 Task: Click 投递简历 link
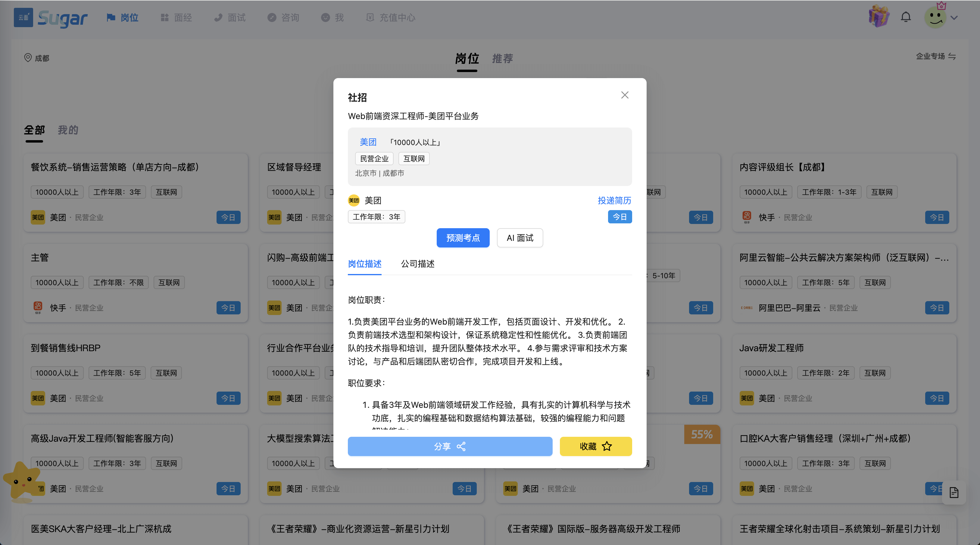pos(614,200)
